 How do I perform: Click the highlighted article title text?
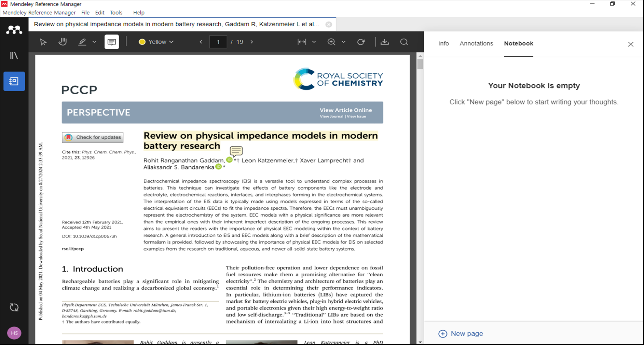(x=261, y=141)
